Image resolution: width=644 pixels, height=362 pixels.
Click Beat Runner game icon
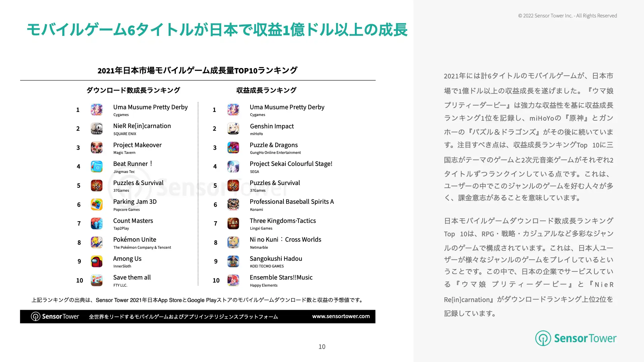97,167
